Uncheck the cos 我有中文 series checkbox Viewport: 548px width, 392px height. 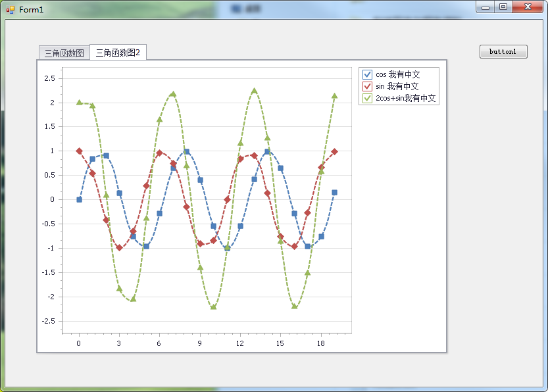click(367, 74)
